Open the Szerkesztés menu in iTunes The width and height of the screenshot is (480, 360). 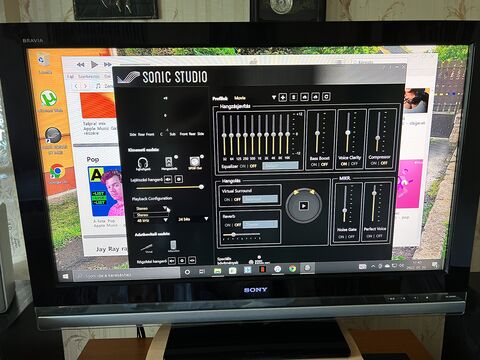click(x=89, y=76)
